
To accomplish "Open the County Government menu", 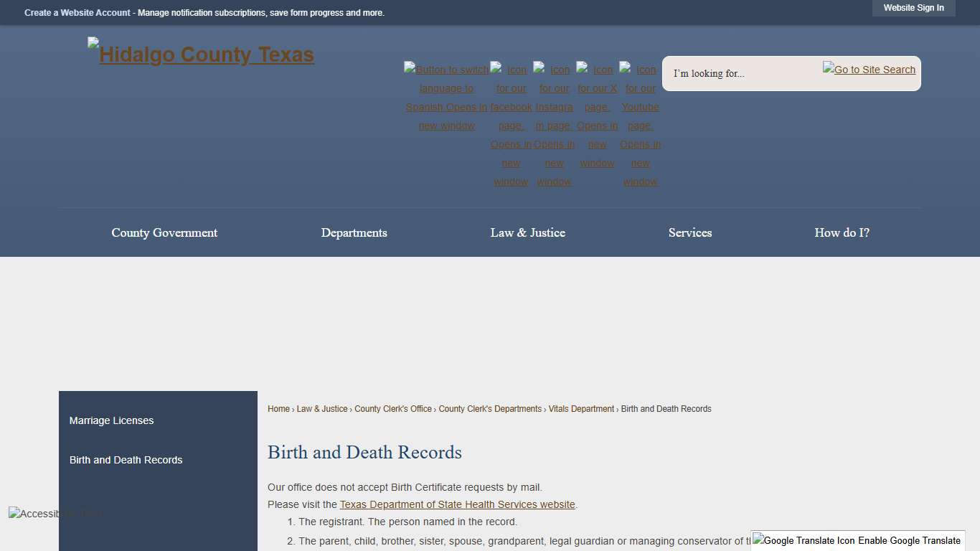I will 164,232.
